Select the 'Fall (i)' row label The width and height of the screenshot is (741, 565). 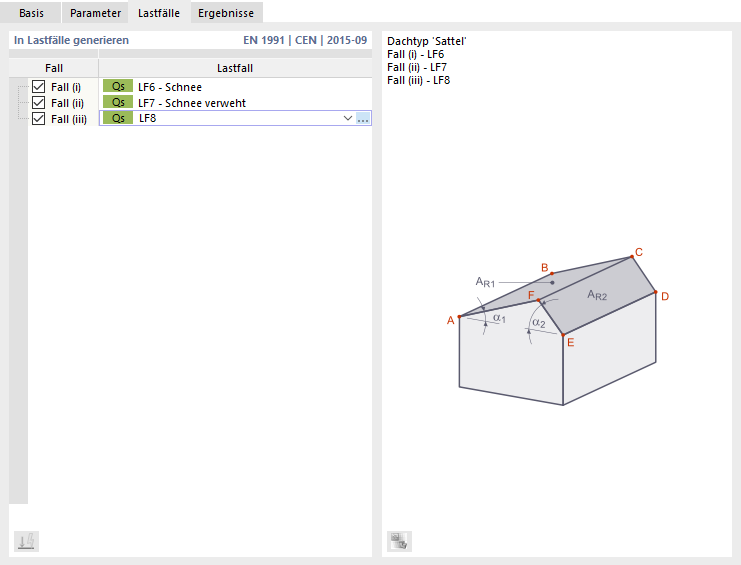point(66,87)
